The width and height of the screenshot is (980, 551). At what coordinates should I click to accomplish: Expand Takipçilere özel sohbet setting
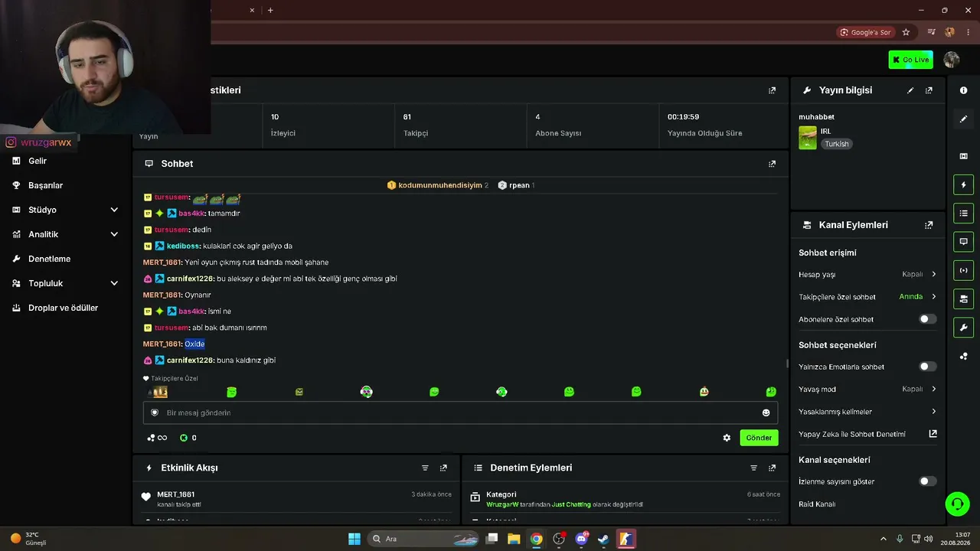point(867,297)
